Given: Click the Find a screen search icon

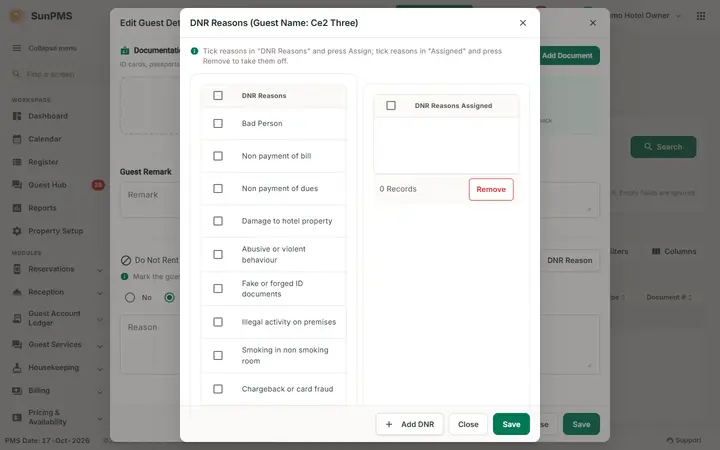Looking at the screenshot, I should [x=16, y=74].
